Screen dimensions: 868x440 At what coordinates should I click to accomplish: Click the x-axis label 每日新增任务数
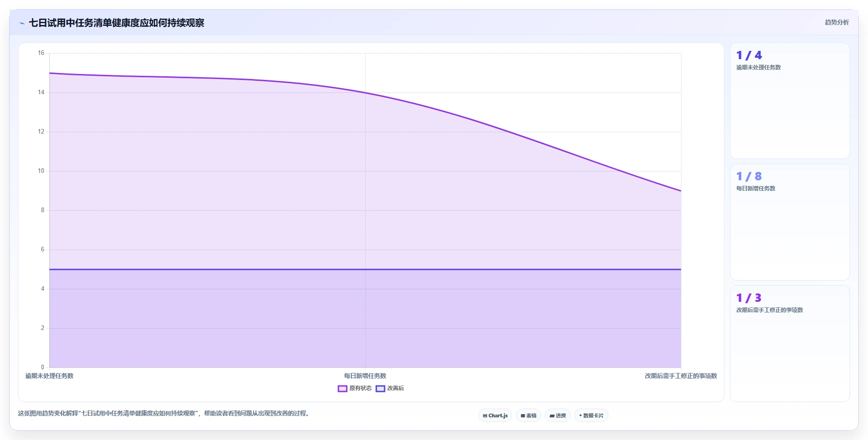pyautogui.click(x=365, y=376)
